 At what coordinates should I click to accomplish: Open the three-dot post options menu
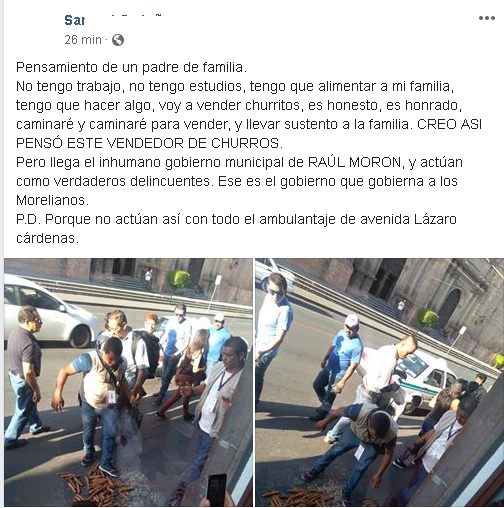(486, 18)
